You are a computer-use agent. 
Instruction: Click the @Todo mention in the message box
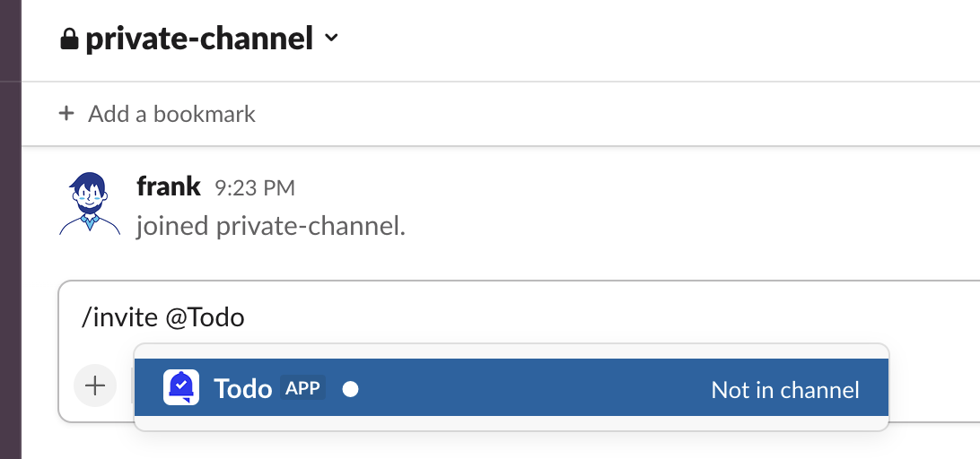205,317
